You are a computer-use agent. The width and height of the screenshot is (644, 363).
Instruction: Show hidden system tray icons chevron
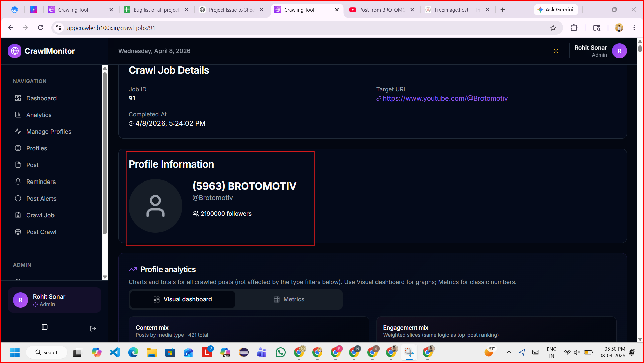click(509, 352)
